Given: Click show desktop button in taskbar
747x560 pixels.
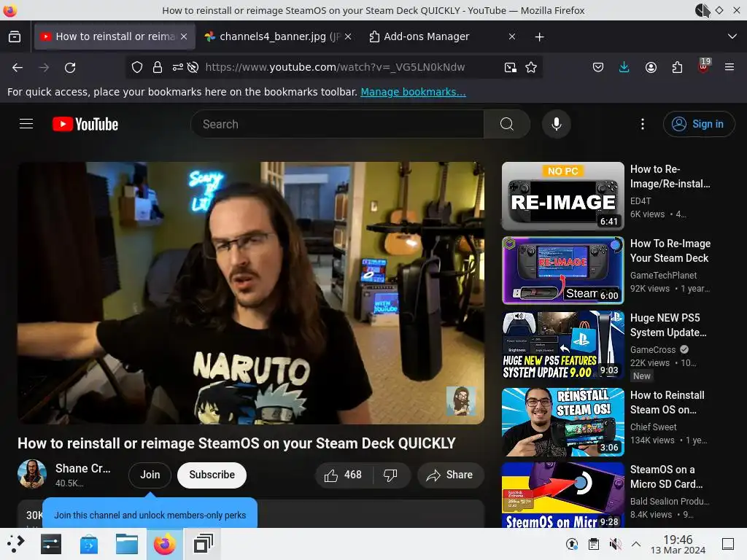Looking at the screenshot, I should [x=728, y=544].
